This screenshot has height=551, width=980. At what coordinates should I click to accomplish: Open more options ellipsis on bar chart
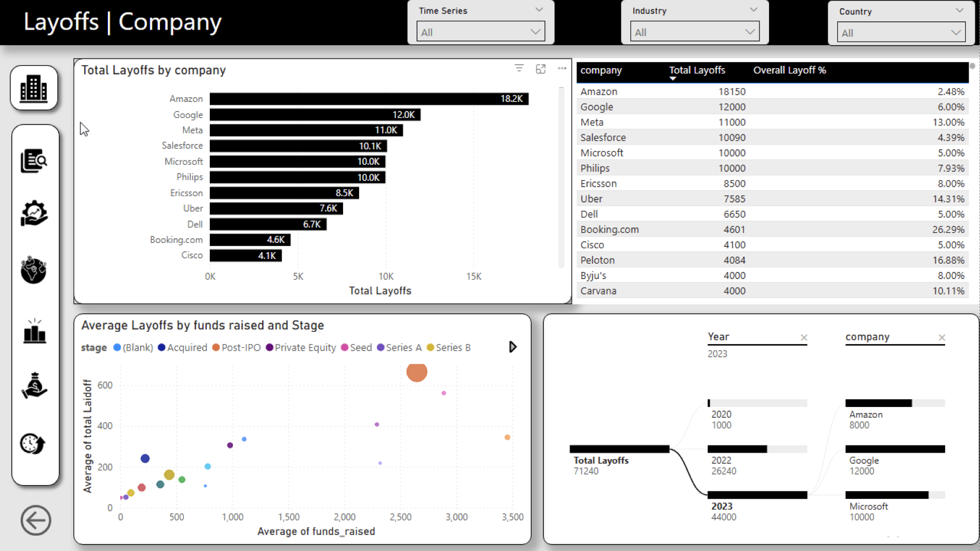pos(562,69)
